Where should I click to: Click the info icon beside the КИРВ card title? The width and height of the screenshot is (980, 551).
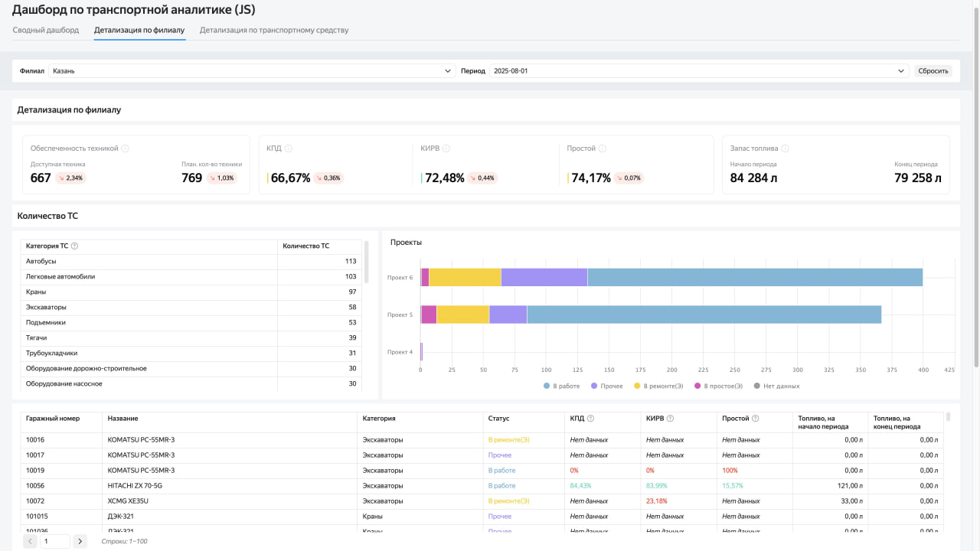point(446,148)
